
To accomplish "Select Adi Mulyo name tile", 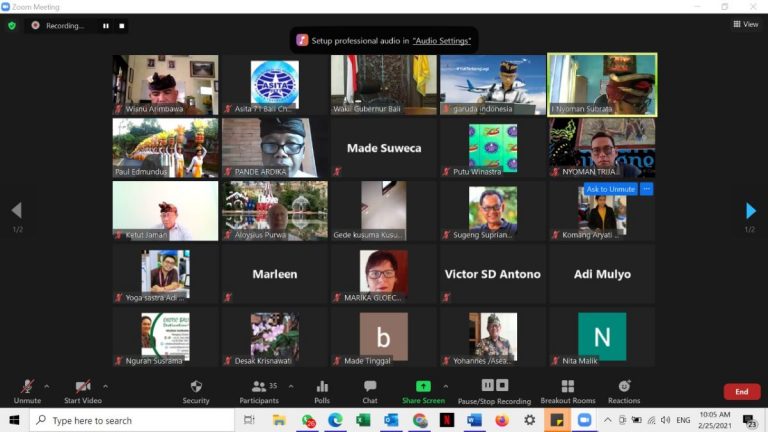I will pyautogui.click(x=602, y=274).
